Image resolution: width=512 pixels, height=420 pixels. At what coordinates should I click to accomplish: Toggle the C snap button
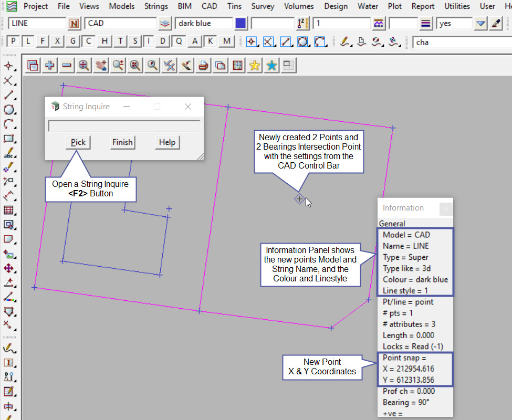click(x=89, y=41)
